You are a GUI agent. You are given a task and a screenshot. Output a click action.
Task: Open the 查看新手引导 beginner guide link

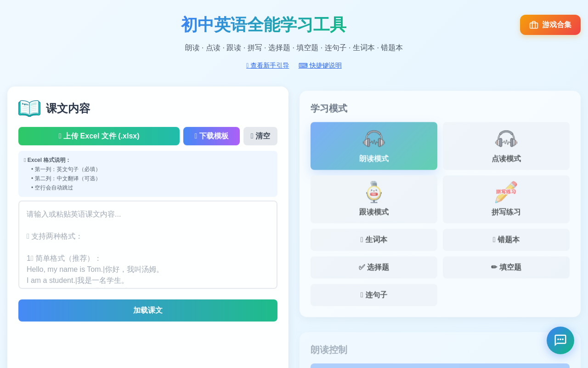267,65
